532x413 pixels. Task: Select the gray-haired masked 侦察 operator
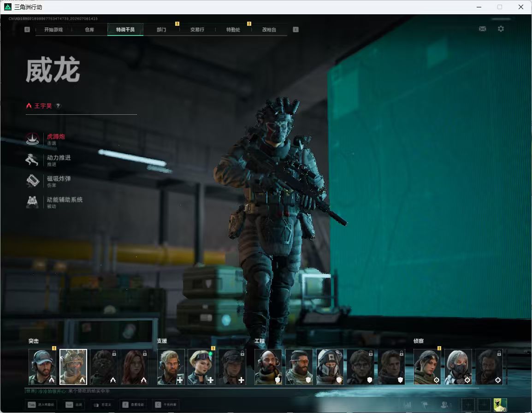click(x=458, y=367)
